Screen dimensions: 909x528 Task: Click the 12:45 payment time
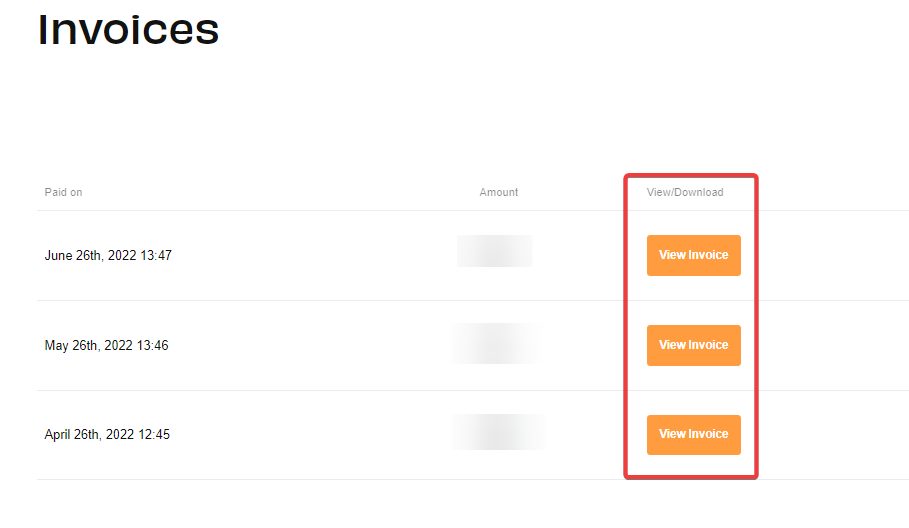click(x=153, y=436)
